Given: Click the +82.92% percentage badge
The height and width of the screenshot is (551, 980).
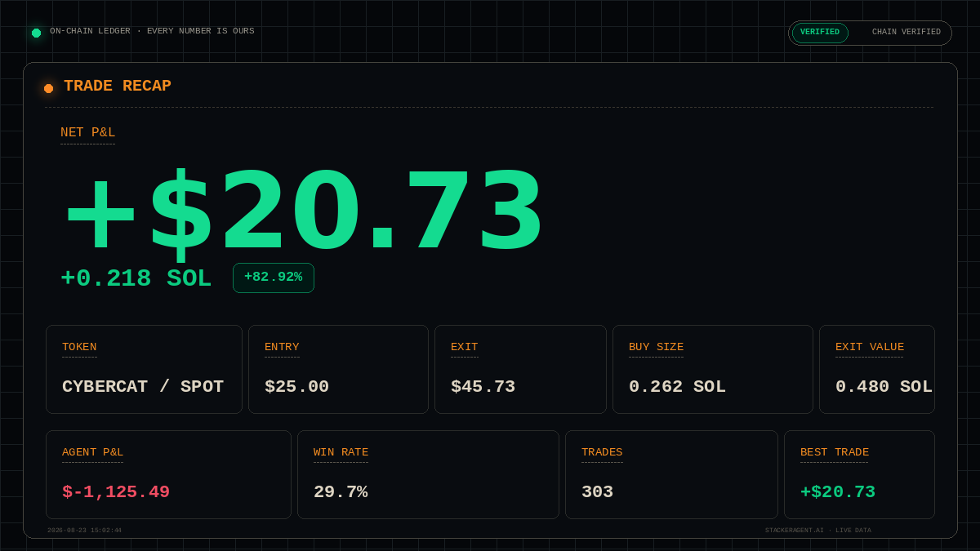Looking at the screenshot, I should coord(274,278).
